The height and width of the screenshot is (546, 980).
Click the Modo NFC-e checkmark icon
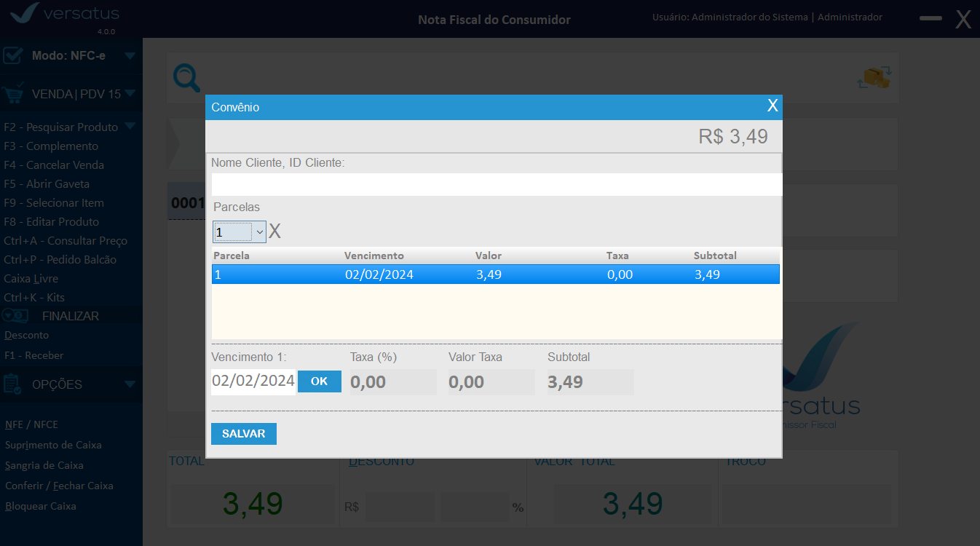(x=13, y=56)
